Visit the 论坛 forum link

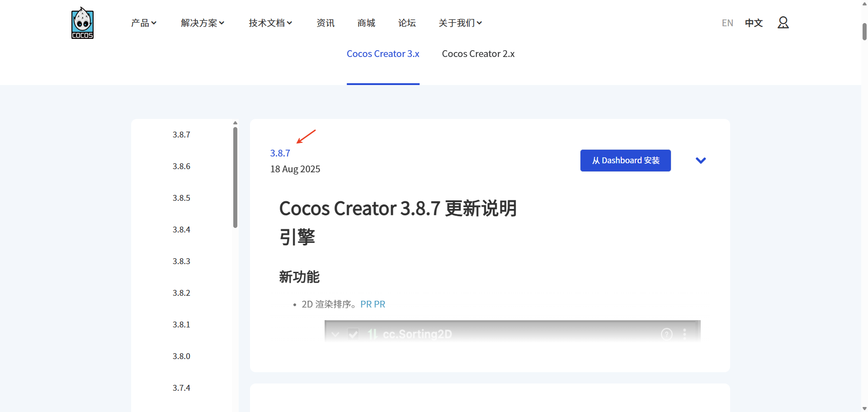[x=407, y=23]
